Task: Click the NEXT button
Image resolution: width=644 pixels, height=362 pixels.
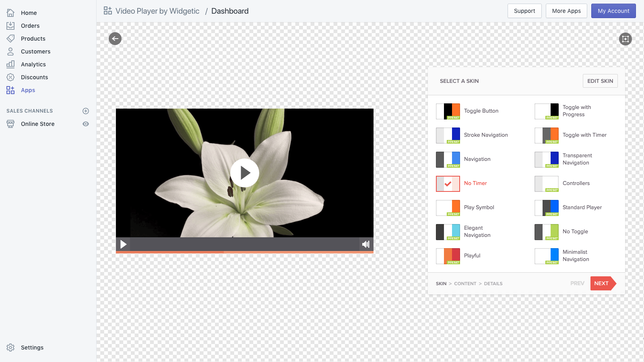Action: (602, 283)
